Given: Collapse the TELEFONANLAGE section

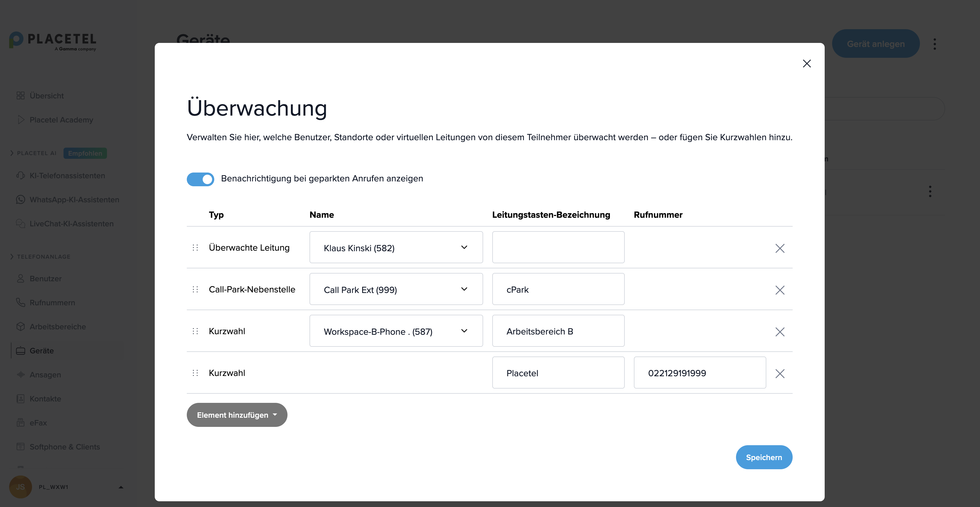Looking at the screenshot, I should click(x=12, y=257).
